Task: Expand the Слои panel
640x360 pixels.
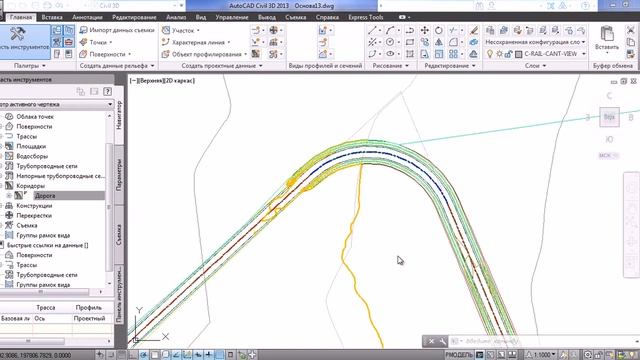Action: click(536, 66)
